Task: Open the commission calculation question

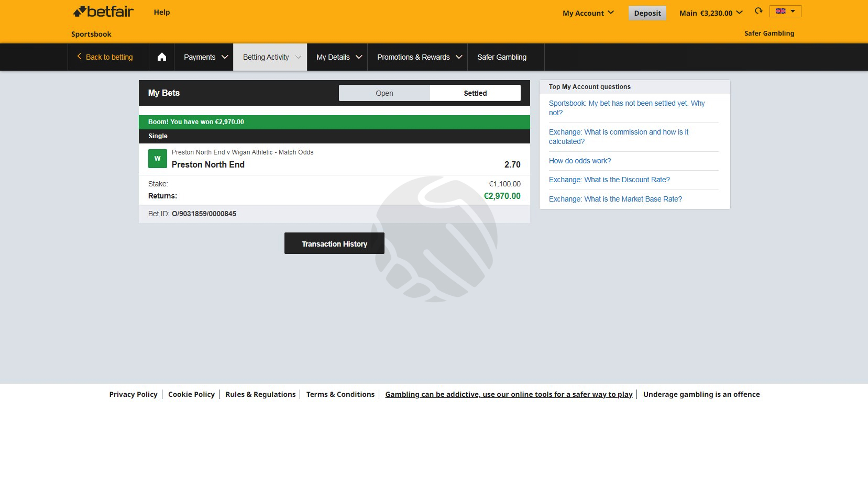Action: click(x=619, y=137)
